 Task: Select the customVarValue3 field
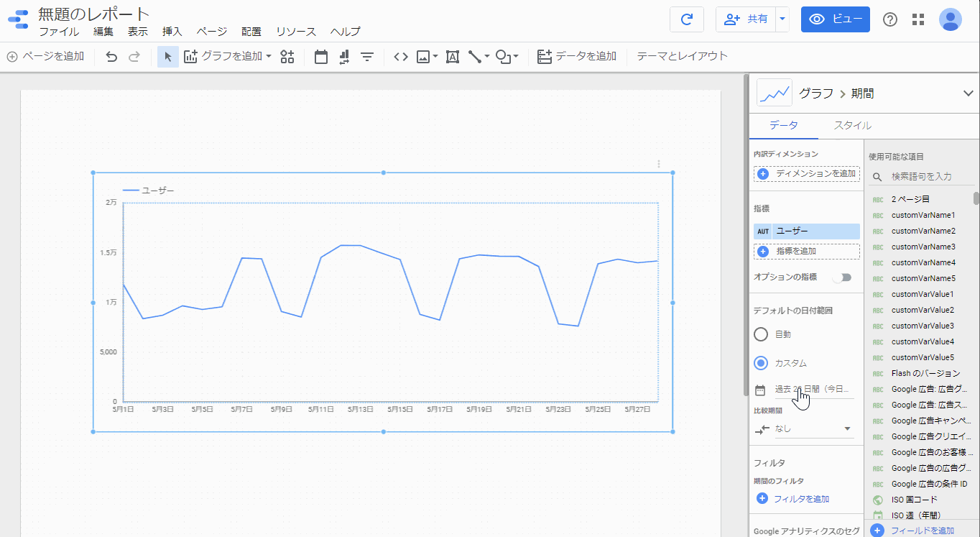coord(923,326)
